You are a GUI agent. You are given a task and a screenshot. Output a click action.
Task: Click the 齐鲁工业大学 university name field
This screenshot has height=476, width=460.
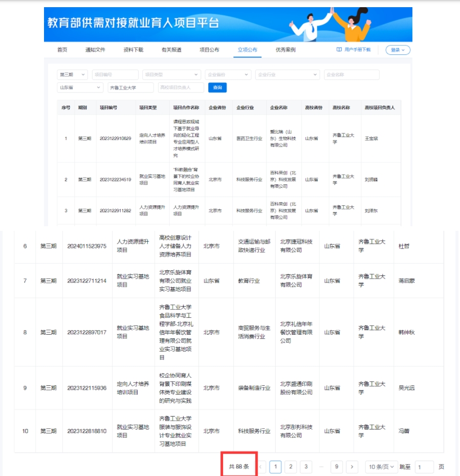point(130,88)
